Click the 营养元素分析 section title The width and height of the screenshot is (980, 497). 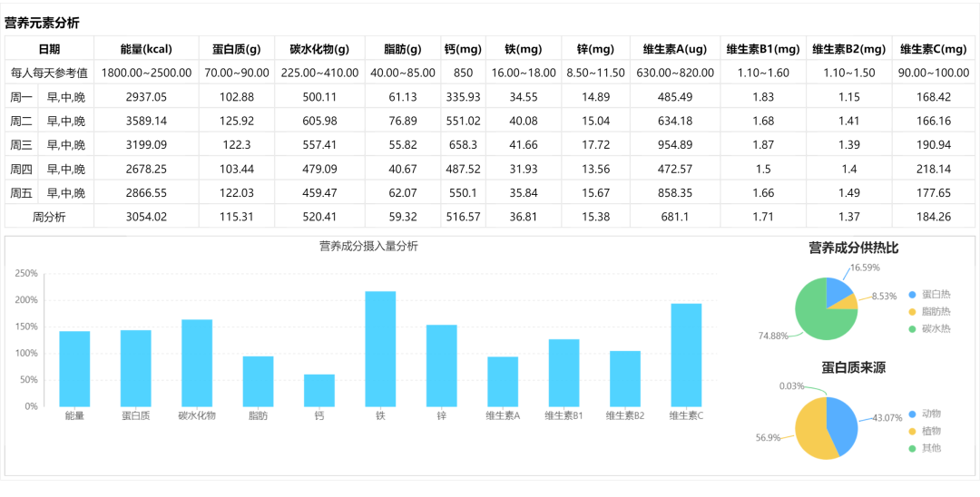click(42, 23)
